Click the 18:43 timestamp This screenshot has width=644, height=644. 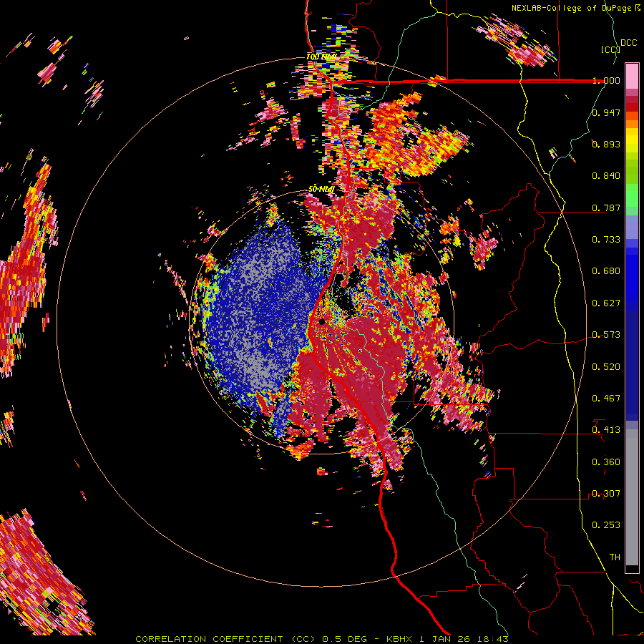tap(493, 639)
